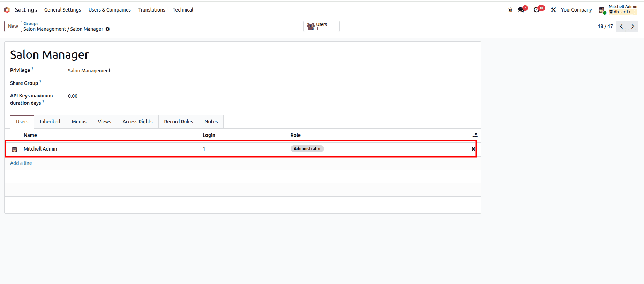Screen dimensions: 644x284
Task: Sort by the Login column header
Action: pos(209,135)
